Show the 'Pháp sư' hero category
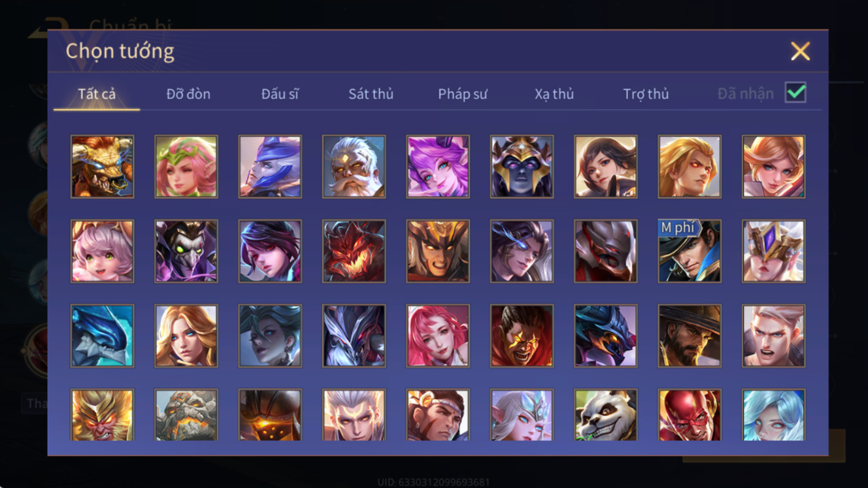This screenshot has height=488, width=868. point(463,94)
